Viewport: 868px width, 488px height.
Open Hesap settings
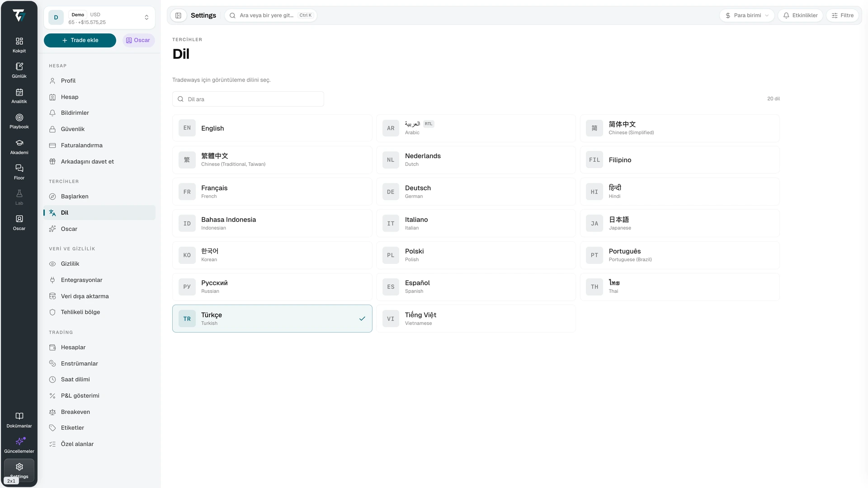coord(99,97)
